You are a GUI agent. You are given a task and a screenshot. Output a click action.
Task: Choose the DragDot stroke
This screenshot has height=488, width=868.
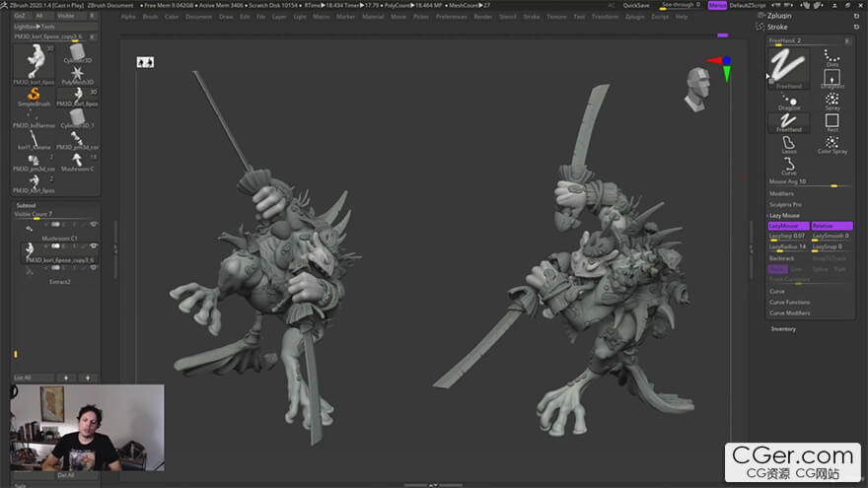pos(789,102)
